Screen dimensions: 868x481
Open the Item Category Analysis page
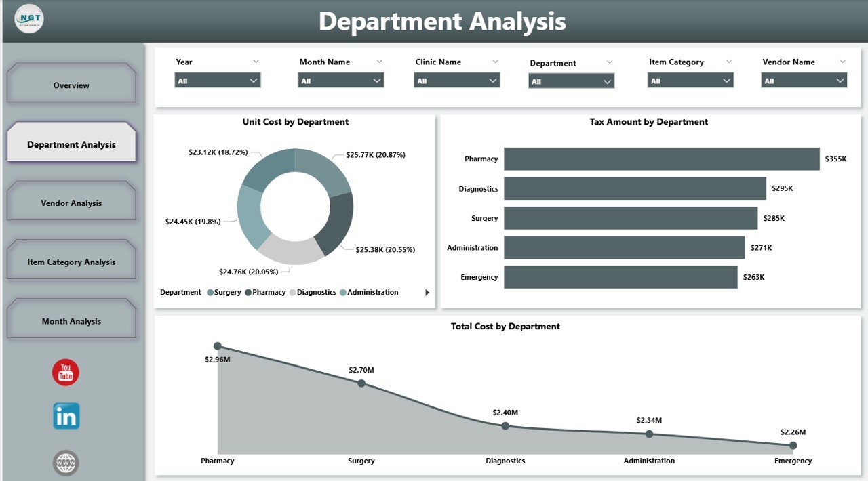(71, 260)
